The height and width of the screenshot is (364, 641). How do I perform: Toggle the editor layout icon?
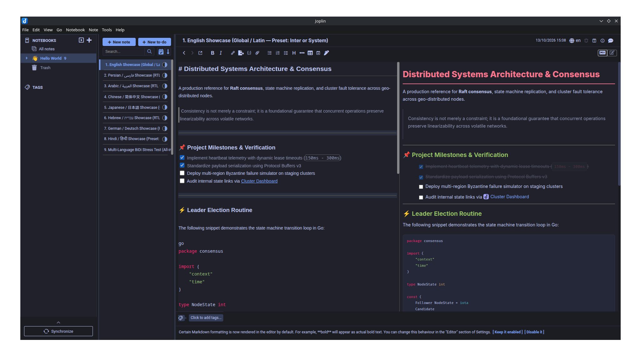tap(594, 41)
